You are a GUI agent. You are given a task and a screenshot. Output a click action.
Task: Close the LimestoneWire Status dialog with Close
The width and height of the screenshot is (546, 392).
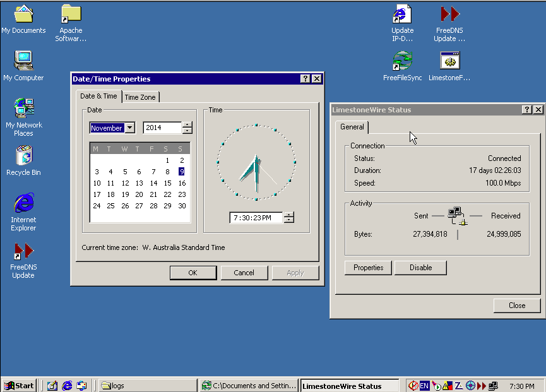(x=517, y=306)
